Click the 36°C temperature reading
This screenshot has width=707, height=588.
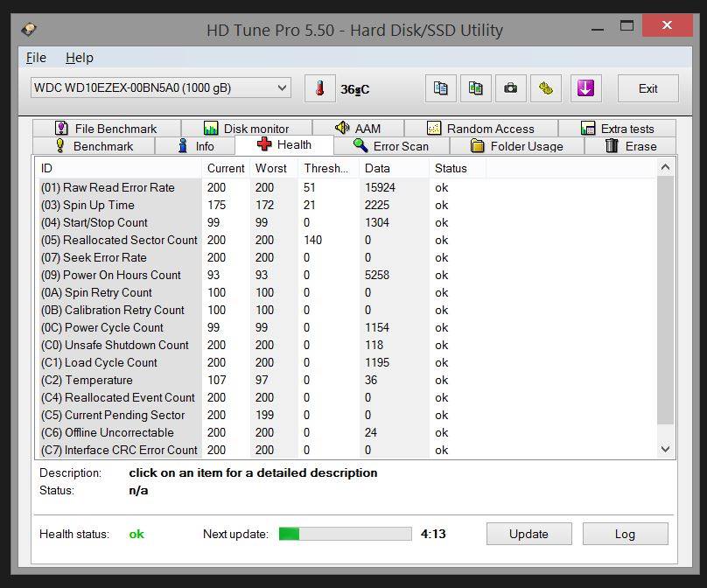point(355,89)
